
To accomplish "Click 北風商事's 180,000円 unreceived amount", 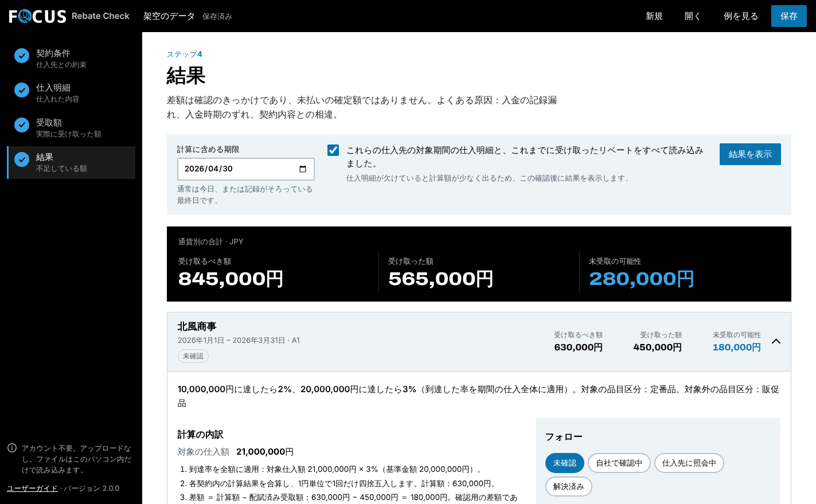I will pos(737,347).
